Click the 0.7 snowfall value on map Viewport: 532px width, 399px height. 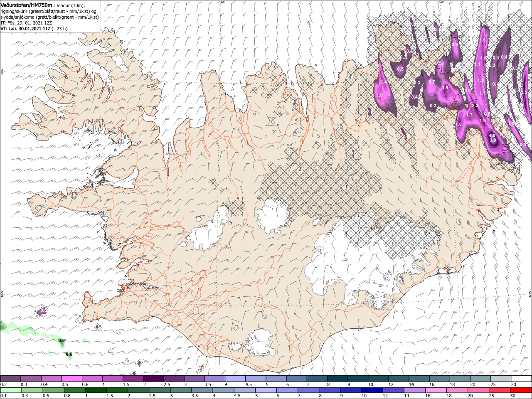coord(432,82)
